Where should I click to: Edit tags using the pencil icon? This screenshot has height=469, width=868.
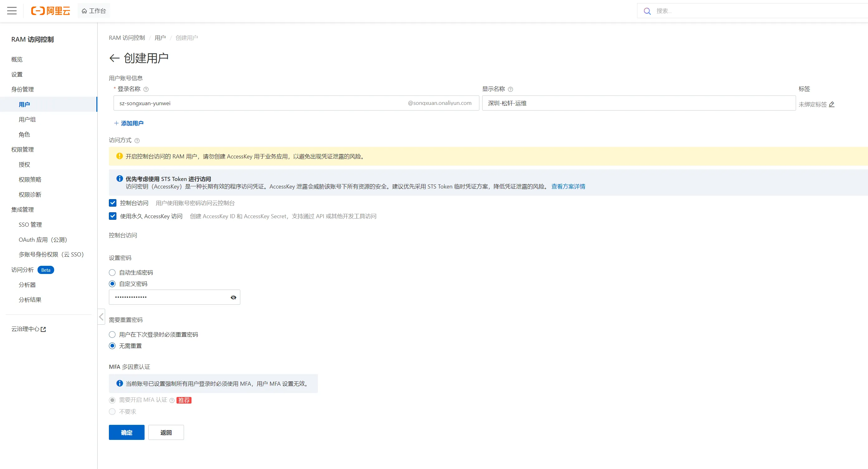point(831,105)
